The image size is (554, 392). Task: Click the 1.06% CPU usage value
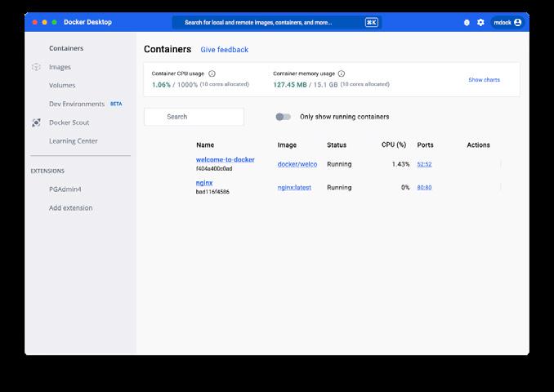click(x=161, y=85)
